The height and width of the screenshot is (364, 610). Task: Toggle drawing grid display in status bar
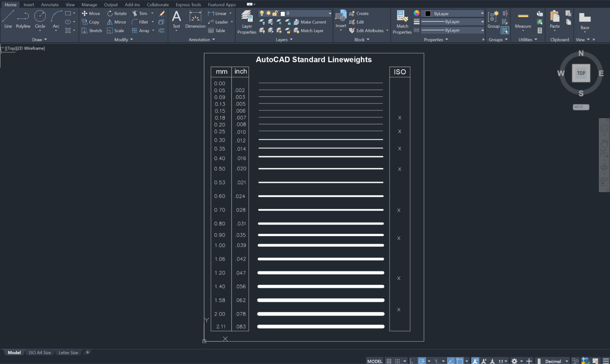tap(389, 361)
